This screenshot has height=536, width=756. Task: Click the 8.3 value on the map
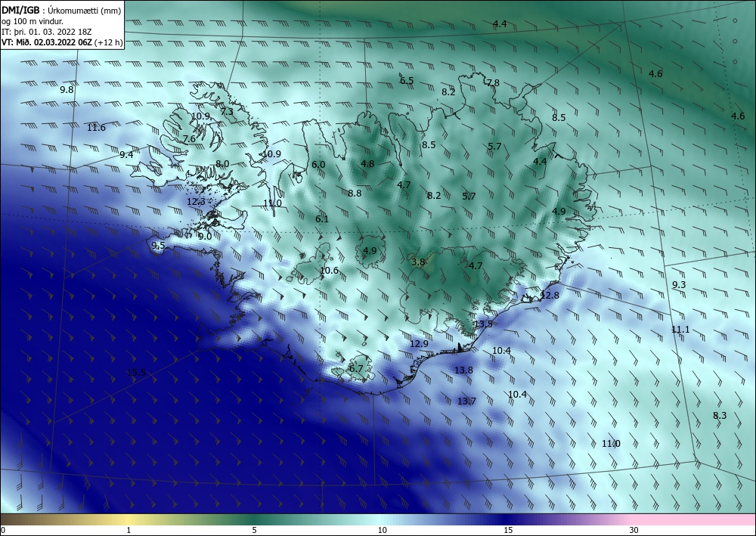(x=720, y=416)
